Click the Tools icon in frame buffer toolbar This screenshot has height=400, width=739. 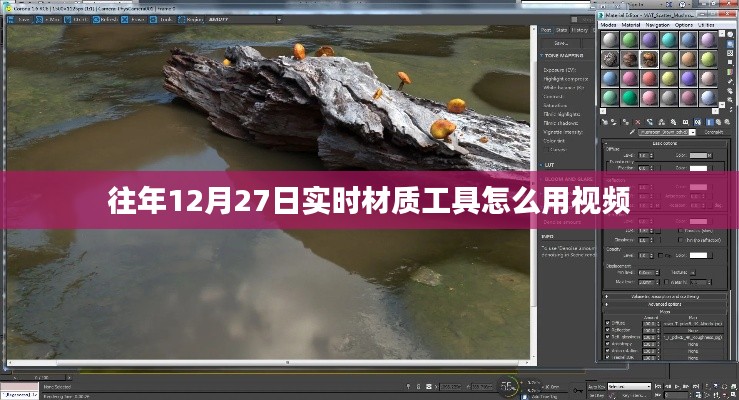click(162, 19)
